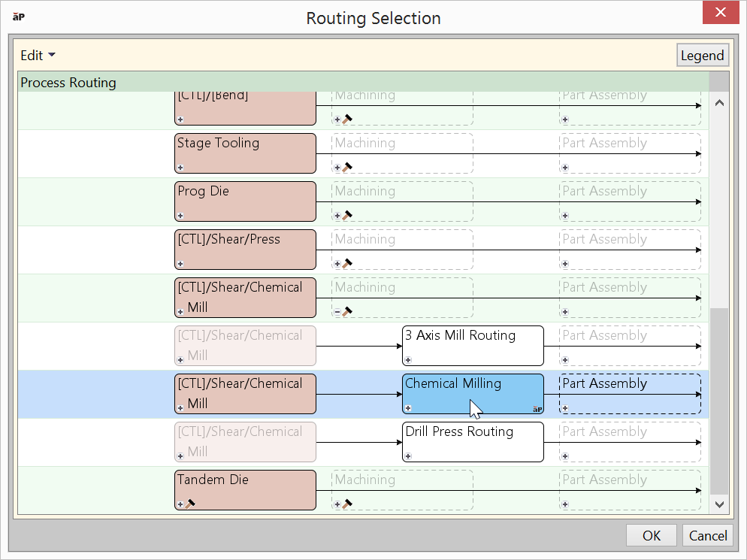This screenshot has width=747, height=560.
Task: Select the Drill Press Routing node
Action: point(472,441)
